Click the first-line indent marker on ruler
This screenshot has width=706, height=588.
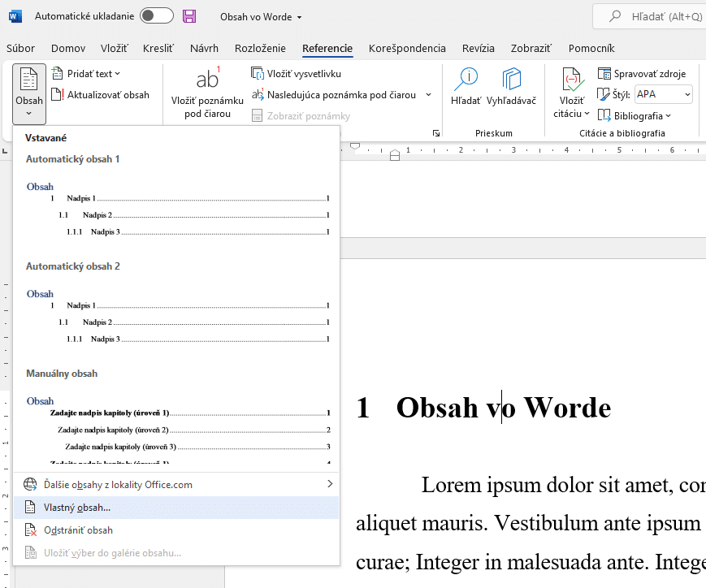coord(355,146)
